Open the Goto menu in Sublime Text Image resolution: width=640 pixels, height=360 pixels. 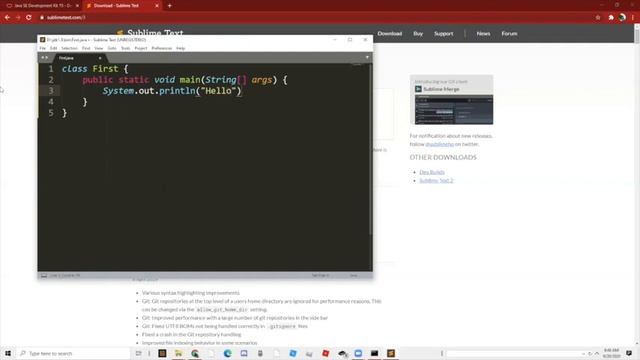coord(112,48)
